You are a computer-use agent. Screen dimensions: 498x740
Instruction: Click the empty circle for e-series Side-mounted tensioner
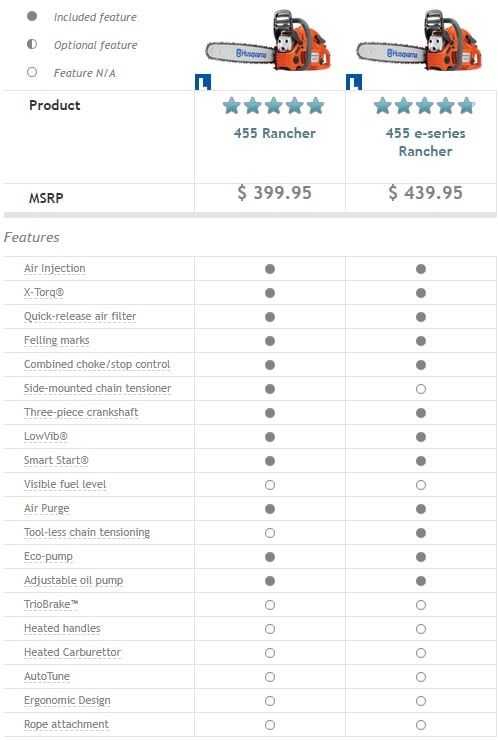point(421,389)
